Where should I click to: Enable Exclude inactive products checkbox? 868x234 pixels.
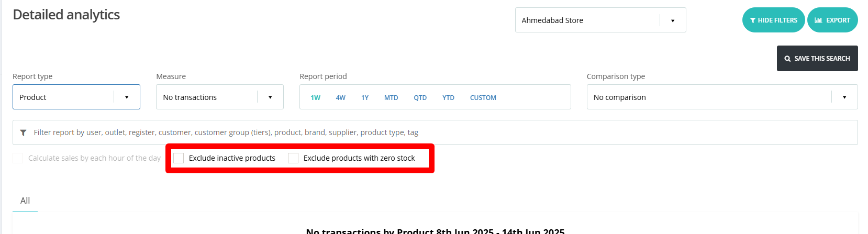[179, 158]
